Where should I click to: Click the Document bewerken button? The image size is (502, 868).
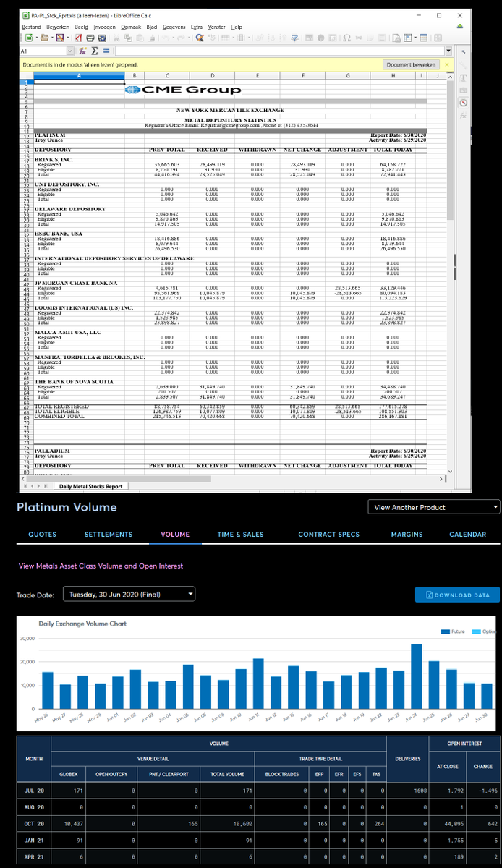pos(411,64)
